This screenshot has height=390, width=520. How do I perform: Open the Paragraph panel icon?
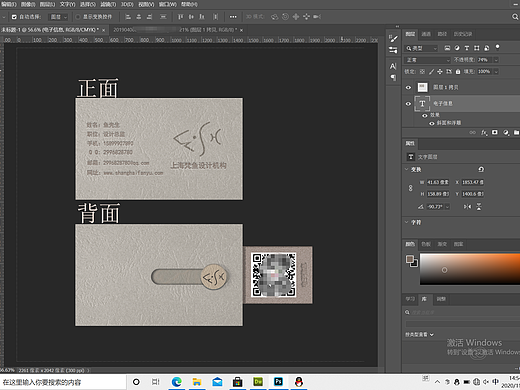pyautogui.click(x=393, y=77)
